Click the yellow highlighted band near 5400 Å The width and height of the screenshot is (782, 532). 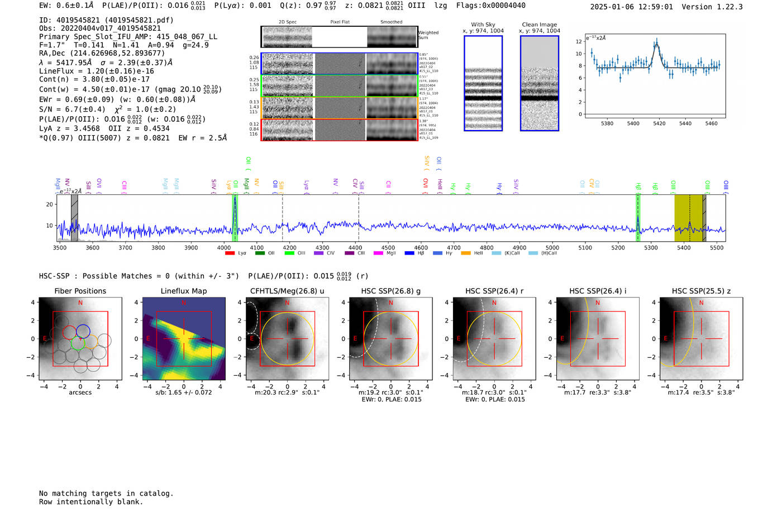pyautogui.click(x=689, y=218)
